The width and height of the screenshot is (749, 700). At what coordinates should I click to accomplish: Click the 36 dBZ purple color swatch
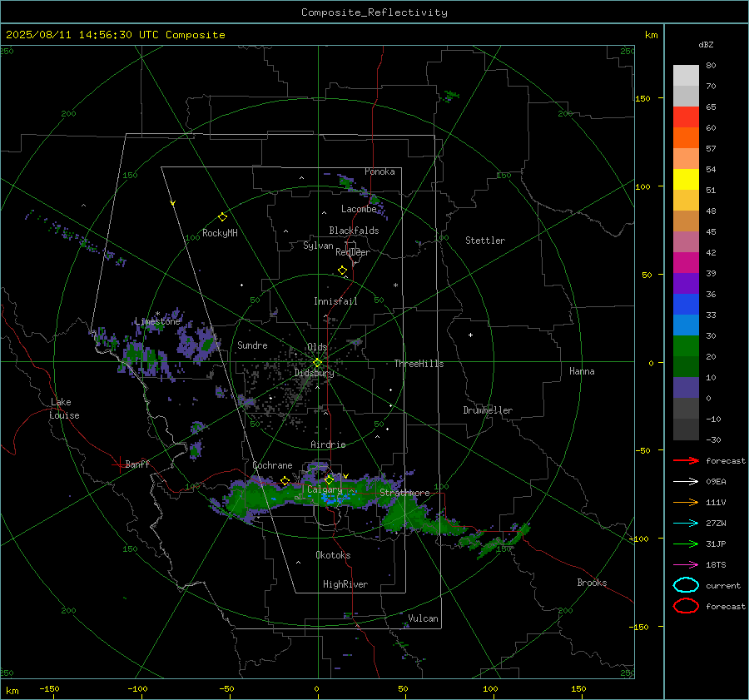(x=686, y=284)
